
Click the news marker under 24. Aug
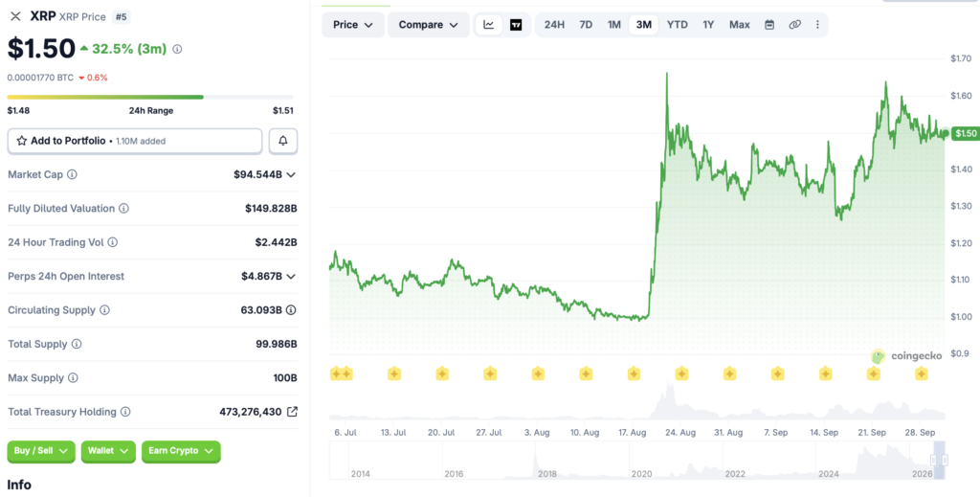coord(681,373)
